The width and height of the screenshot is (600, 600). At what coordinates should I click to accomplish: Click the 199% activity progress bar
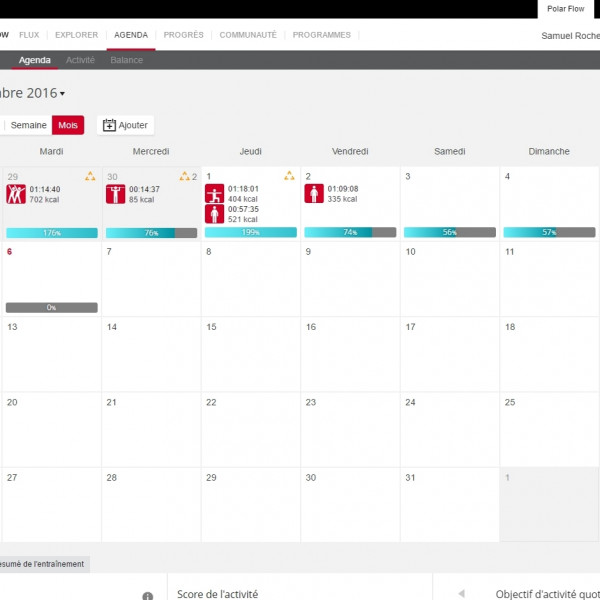point(251,232)
